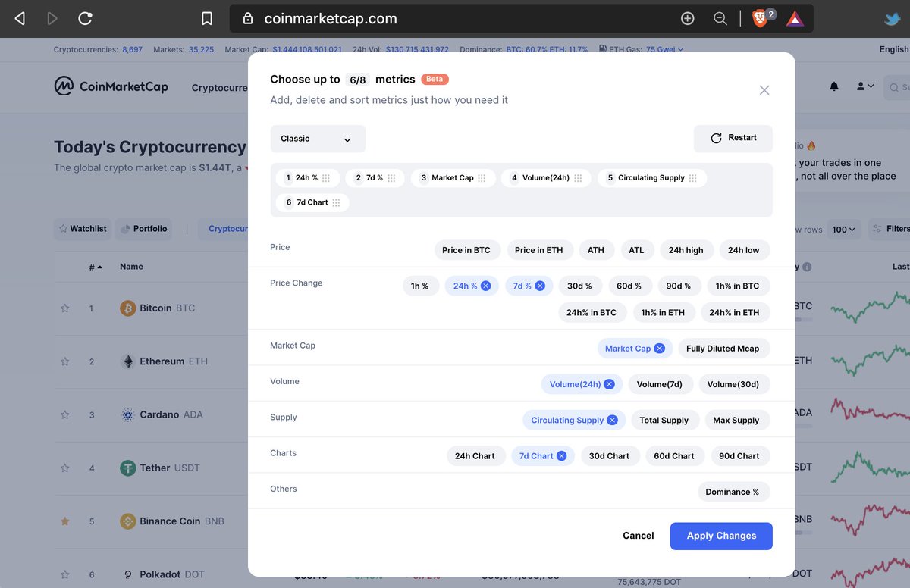The image size is (910, 588).
Task: Enable the ATH metric chip
Action: pos(596,250)
